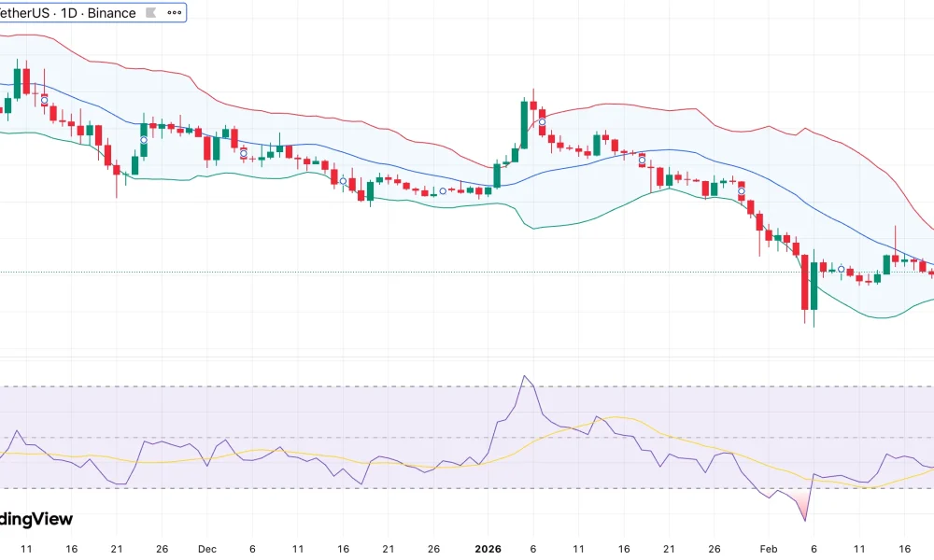Click the purple RSI peak in early January
Screen dimensions: 934x560
[525, 377]
